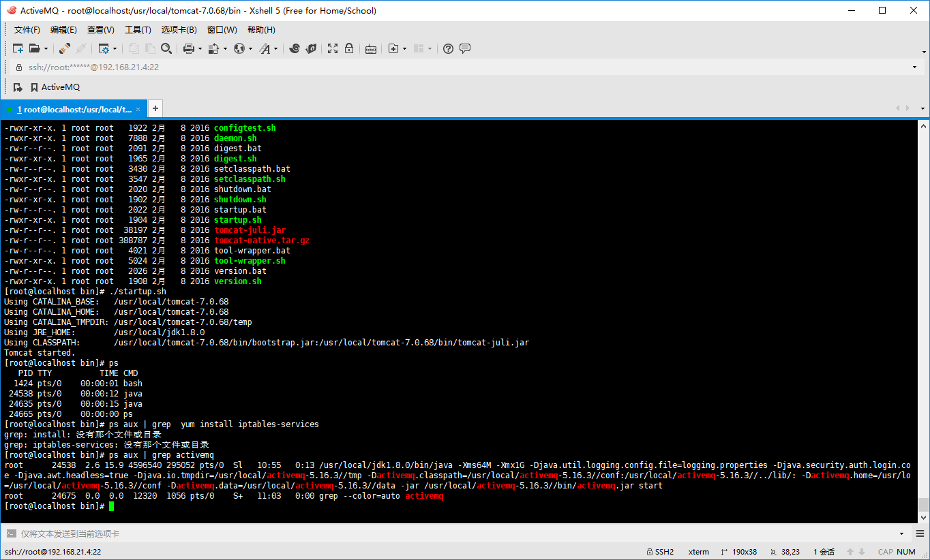The image size is (930, 560).
Task: Add a new tab with plus button
Action: click(x=155, y=108)
